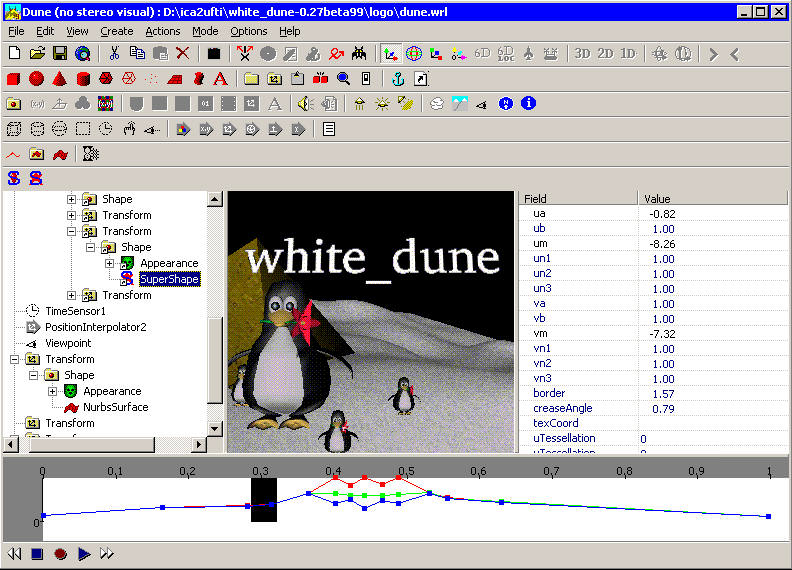792x570 pixels.
Task: Copy the selected node
Action: pos(137,53)
